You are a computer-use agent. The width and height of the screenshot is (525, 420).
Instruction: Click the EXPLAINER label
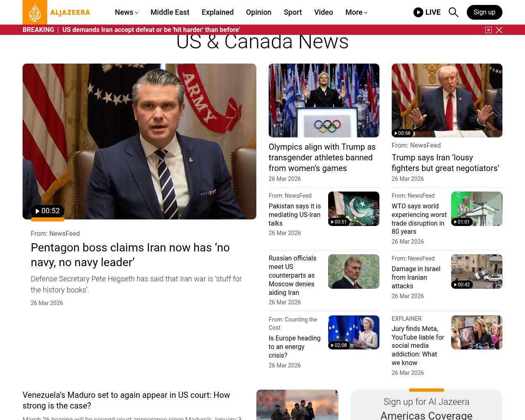pos(406,319)
